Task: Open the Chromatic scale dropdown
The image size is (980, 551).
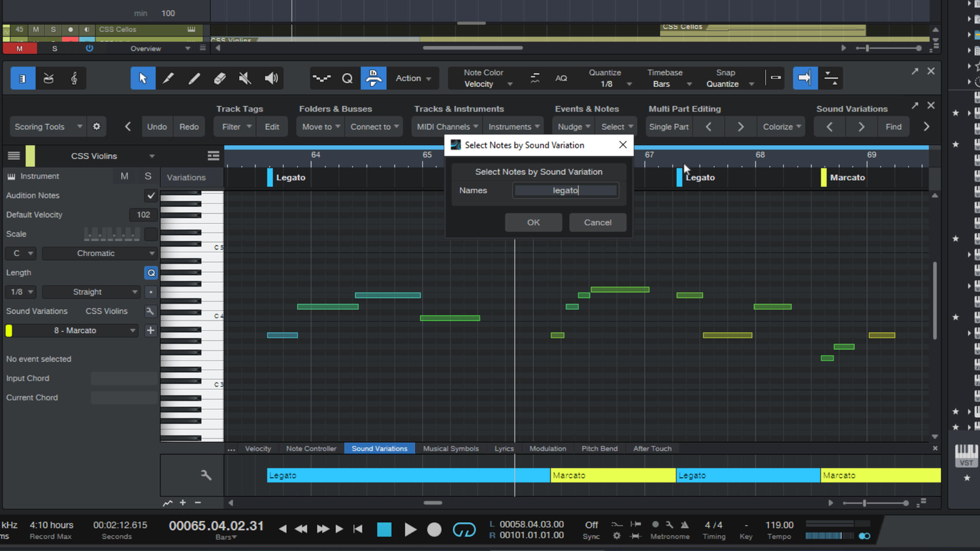Action: click(x=99, y=253)
